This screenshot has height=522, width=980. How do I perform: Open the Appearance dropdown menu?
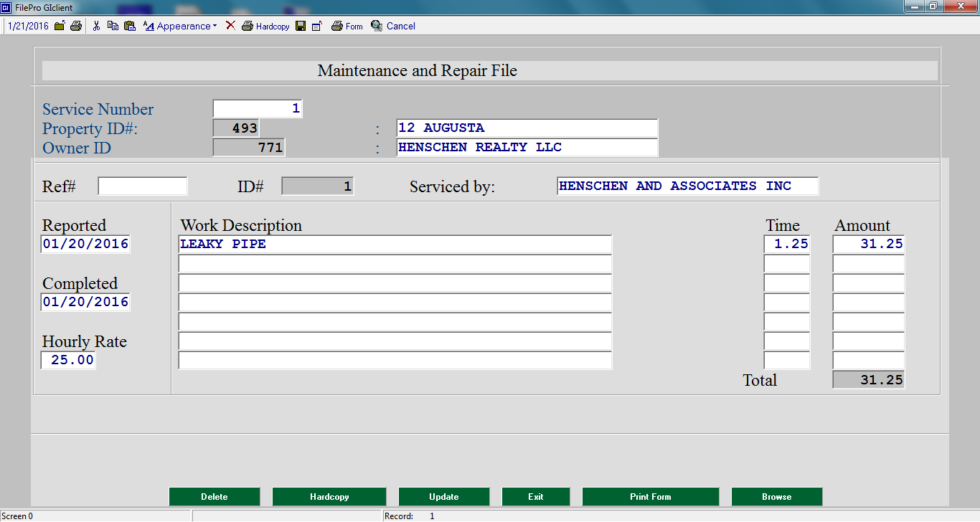coord(180,26)
